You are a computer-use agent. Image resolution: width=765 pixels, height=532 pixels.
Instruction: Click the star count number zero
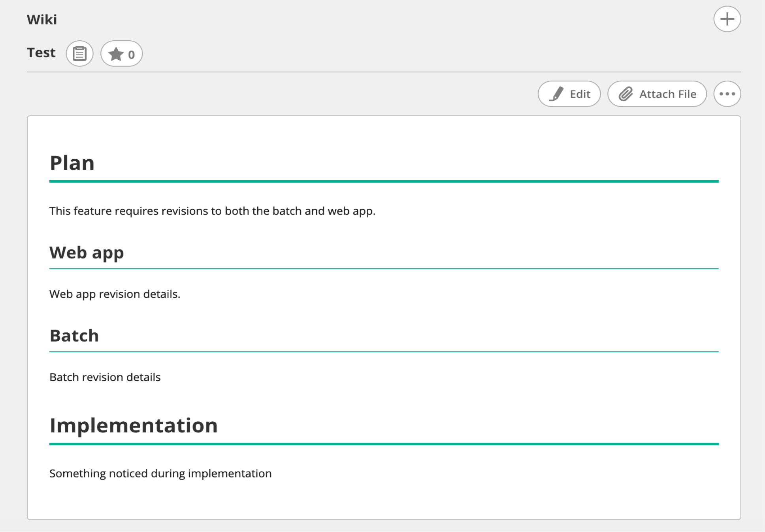coord(131,55)
